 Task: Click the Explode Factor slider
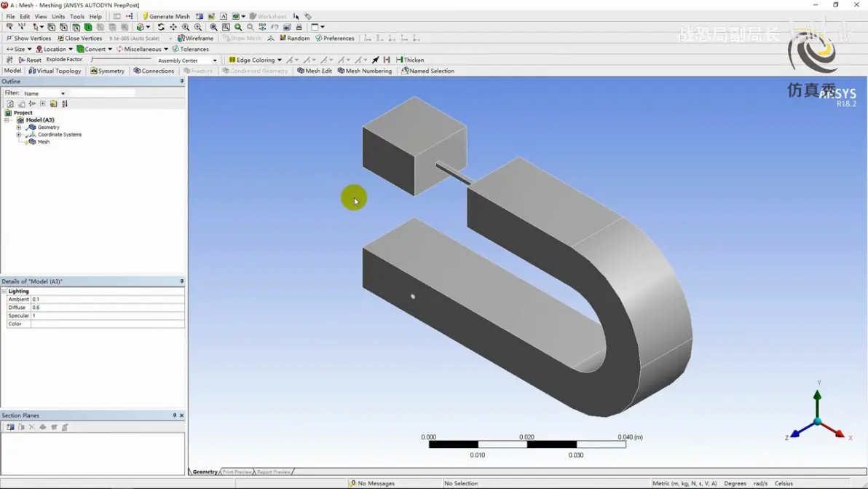tap(121, 59)
